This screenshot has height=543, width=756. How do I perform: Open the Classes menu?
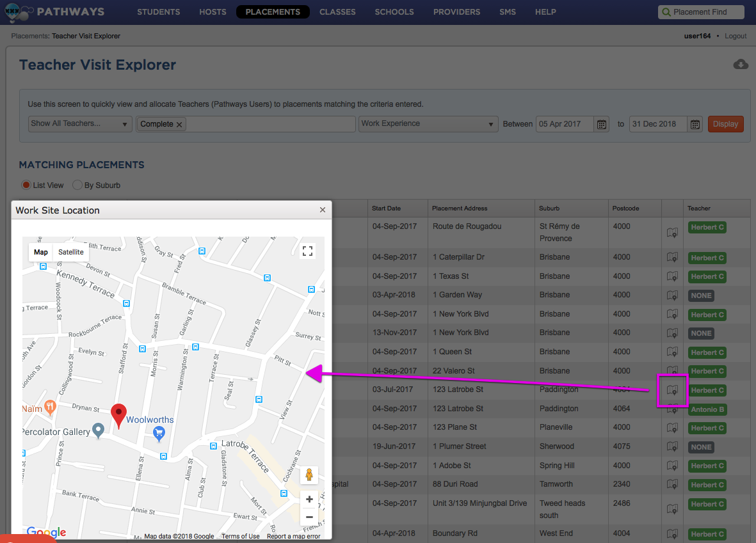click(337, 12)
